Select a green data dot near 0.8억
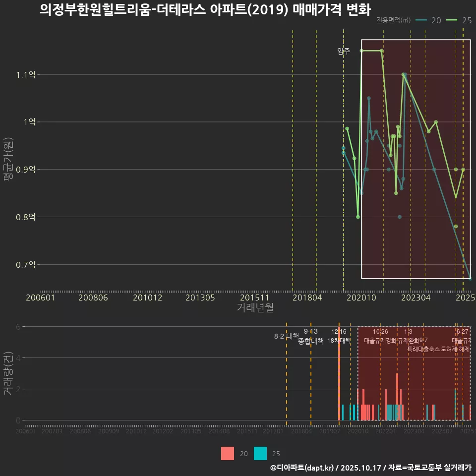The width and height of the screenshot is (476, 476). 358,217
